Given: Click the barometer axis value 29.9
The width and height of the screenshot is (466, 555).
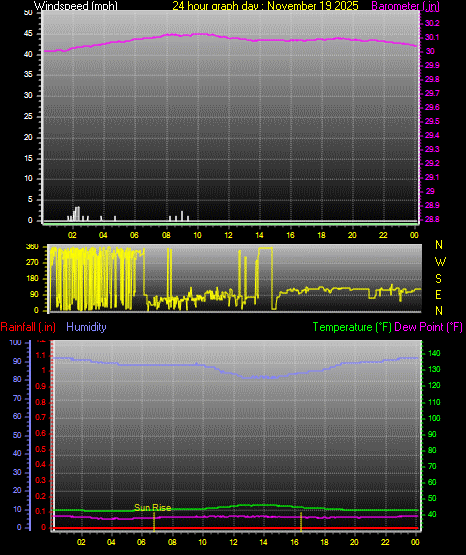Looking at the screenshot, I should pyautogui.click(x=432, y=65).
